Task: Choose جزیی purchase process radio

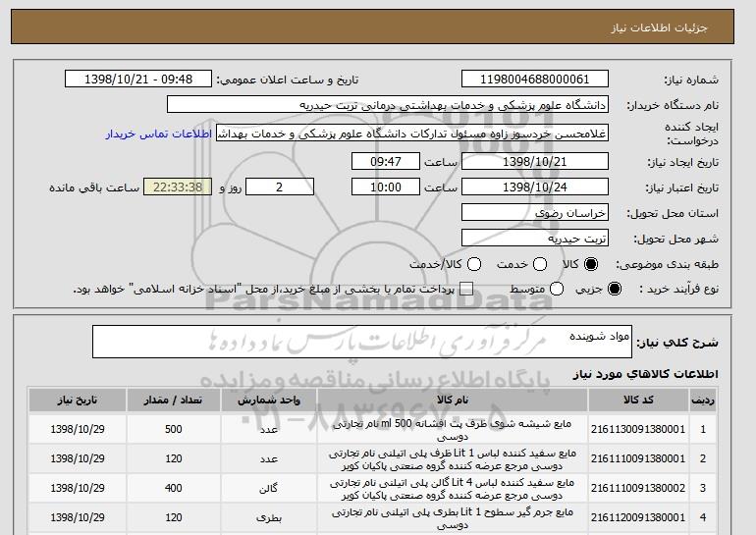Action: coord(615,289)
